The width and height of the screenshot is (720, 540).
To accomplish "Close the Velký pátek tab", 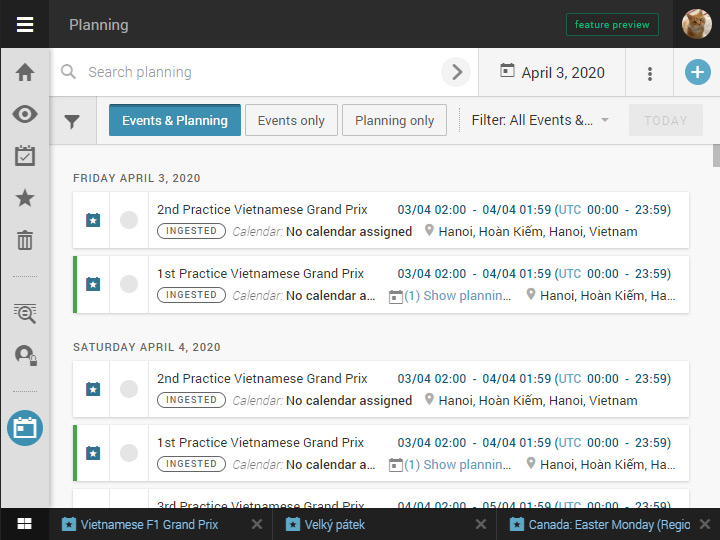I will (x=481, y=524).
